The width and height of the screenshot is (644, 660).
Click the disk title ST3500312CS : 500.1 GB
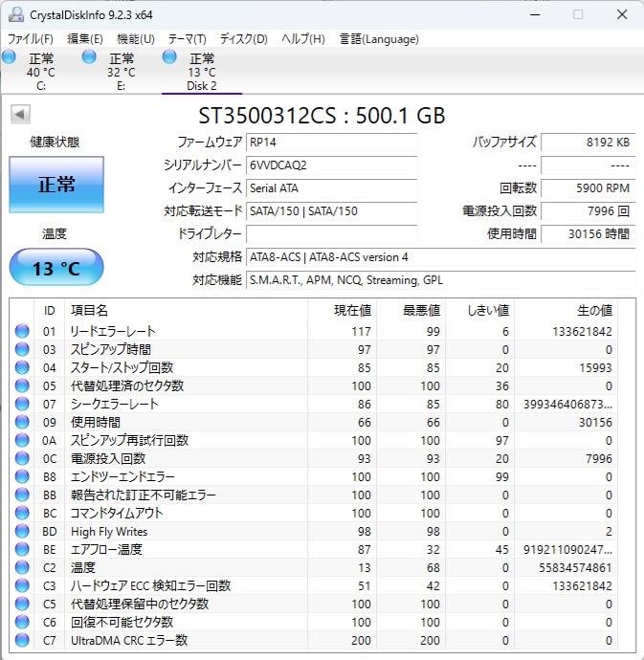tap(322, 116)
